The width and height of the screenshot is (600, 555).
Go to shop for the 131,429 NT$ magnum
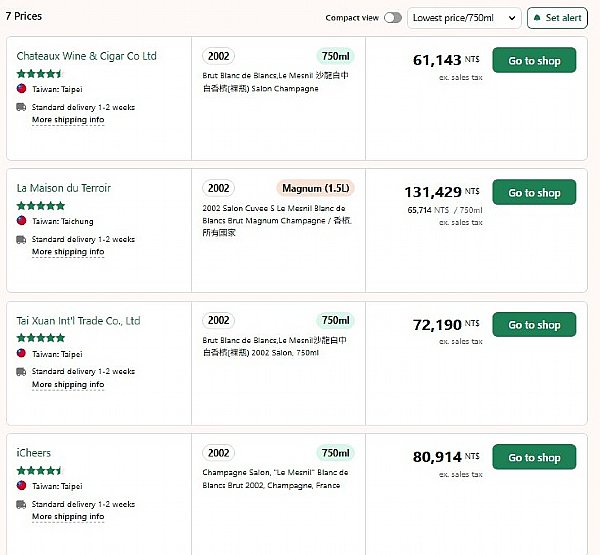[x=534, y=192]
